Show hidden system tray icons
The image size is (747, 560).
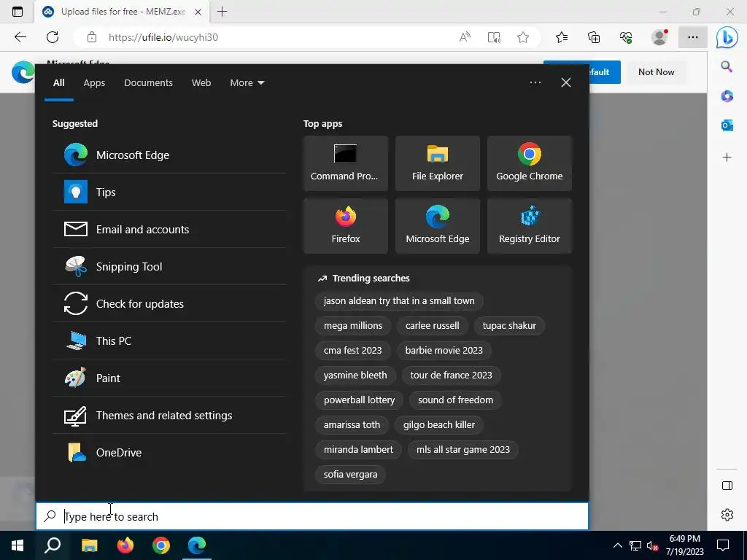coord(617,545)
